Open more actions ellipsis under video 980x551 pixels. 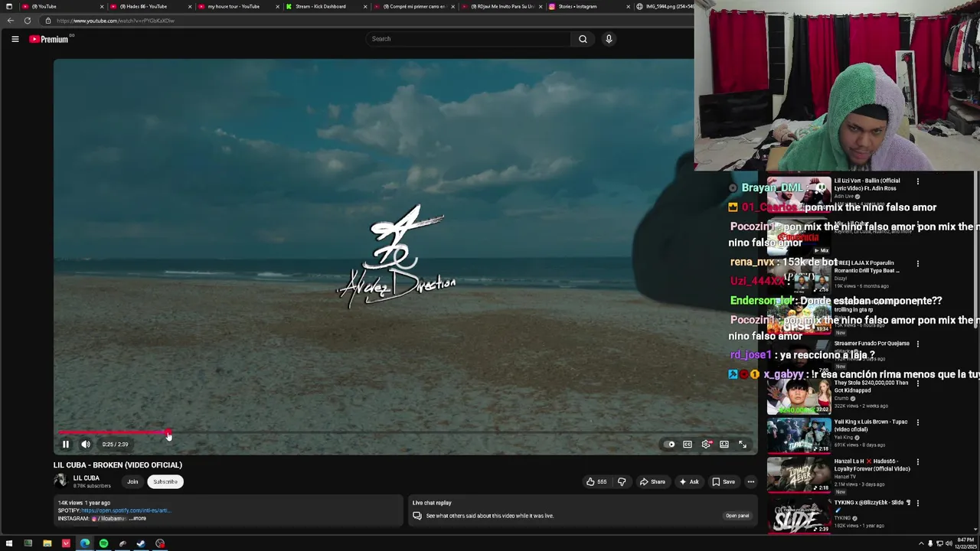pyautogui.click(x=751, y=481)
